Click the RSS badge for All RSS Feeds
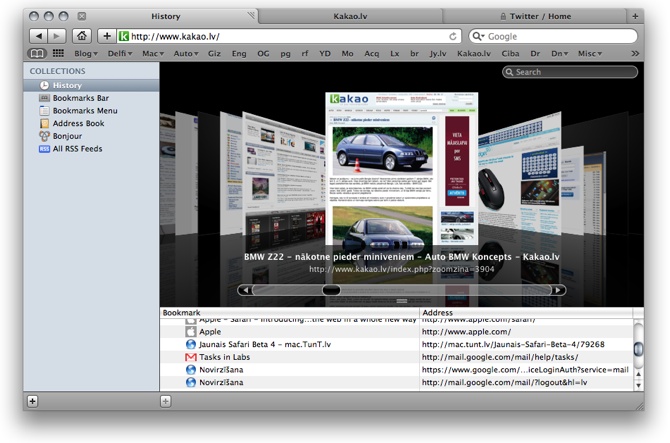The width and height of the screenshot is (670, 443). (x=44, y=149)
